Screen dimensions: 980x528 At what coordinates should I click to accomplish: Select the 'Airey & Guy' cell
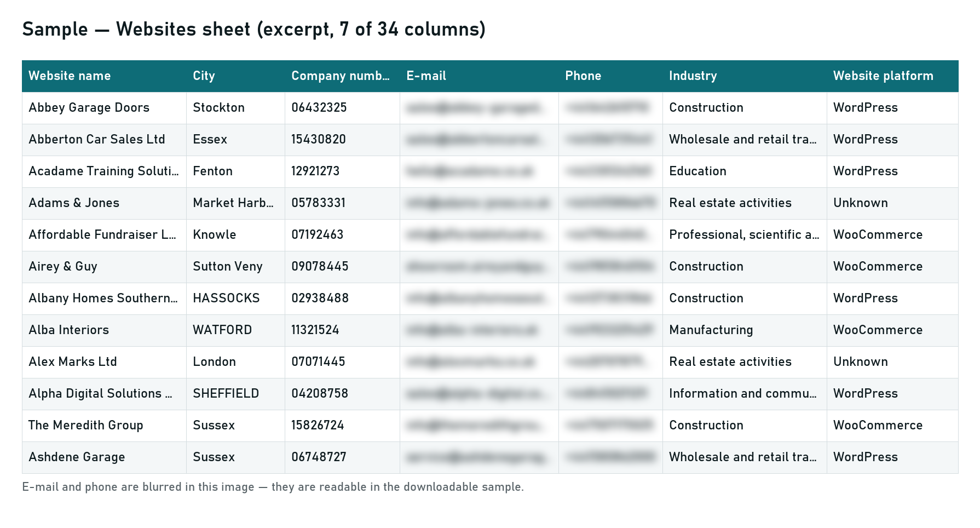click(104, 267)
